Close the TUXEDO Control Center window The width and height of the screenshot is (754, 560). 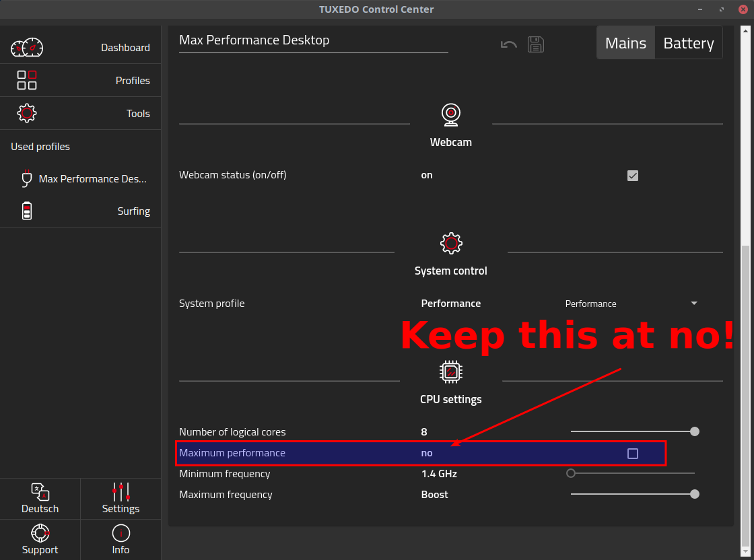(x=743, y=9)
